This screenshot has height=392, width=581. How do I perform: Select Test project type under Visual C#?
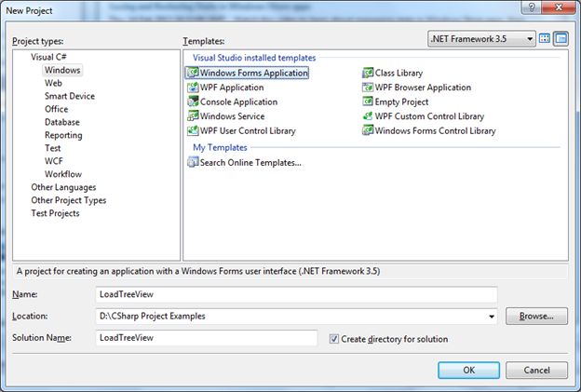point(53,148)
